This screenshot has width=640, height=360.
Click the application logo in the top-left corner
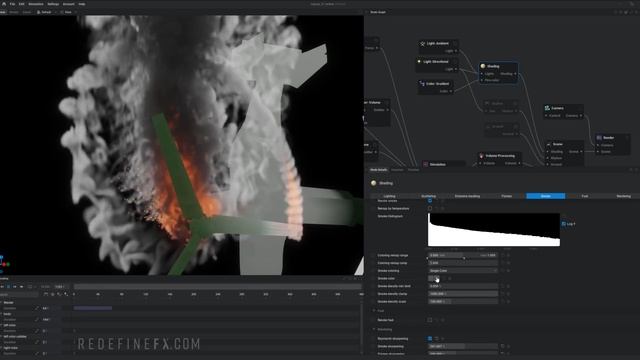[4, 4]
